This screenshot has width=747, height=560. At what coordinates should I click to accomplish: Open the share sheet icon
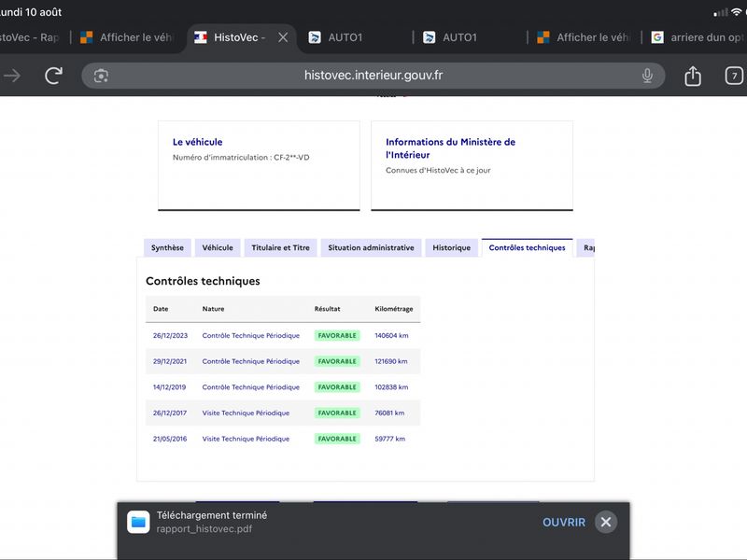coord(693,76)
